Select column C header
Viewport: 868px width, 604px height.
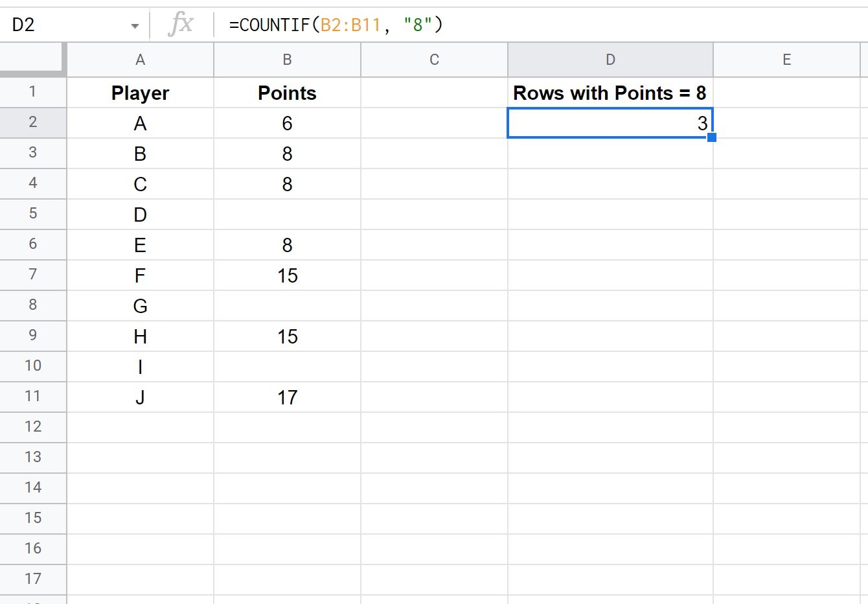(x=434, y=60)
